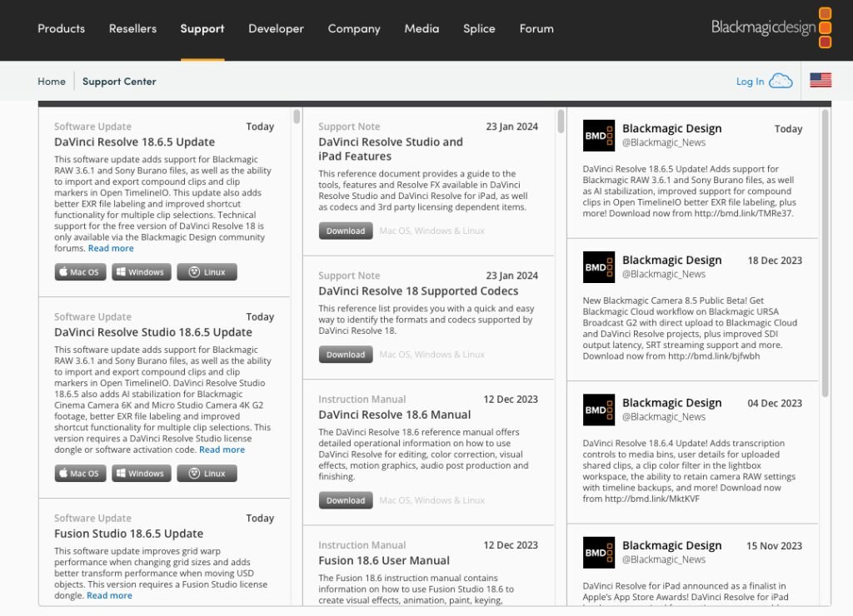Click the news feed scrollbar thumb
Screen dimensions: 853x616
coord(826,253)
